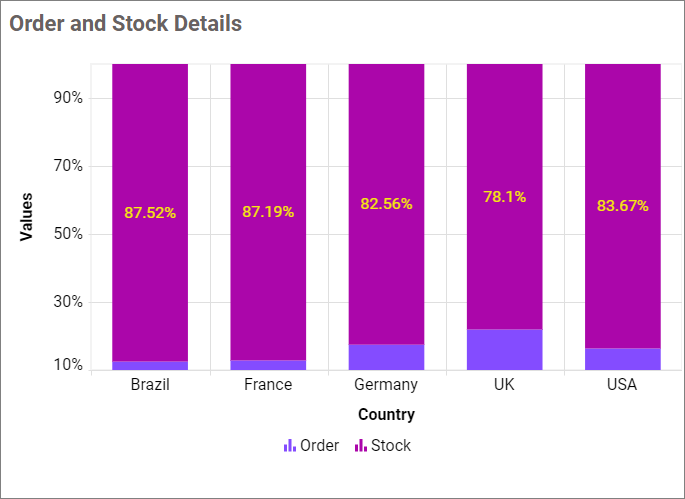Select the USA Order bar segment

point(622,359)
